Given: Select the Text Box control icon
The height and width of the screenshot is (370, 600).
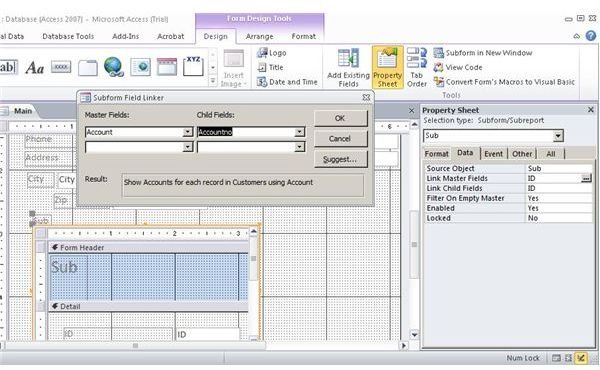Looking at the screenshot, I should tap(8, 67).
